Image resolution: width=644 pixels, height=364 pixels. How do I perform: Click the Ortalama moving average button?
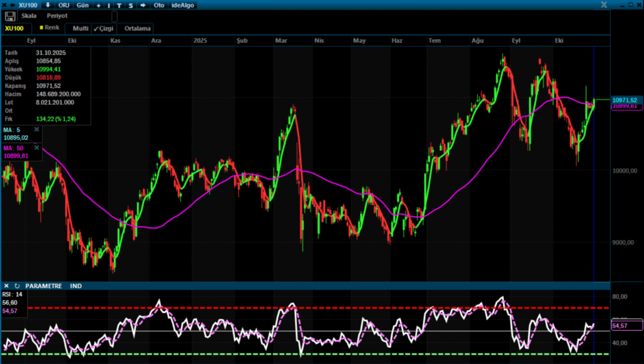(138, 28)
